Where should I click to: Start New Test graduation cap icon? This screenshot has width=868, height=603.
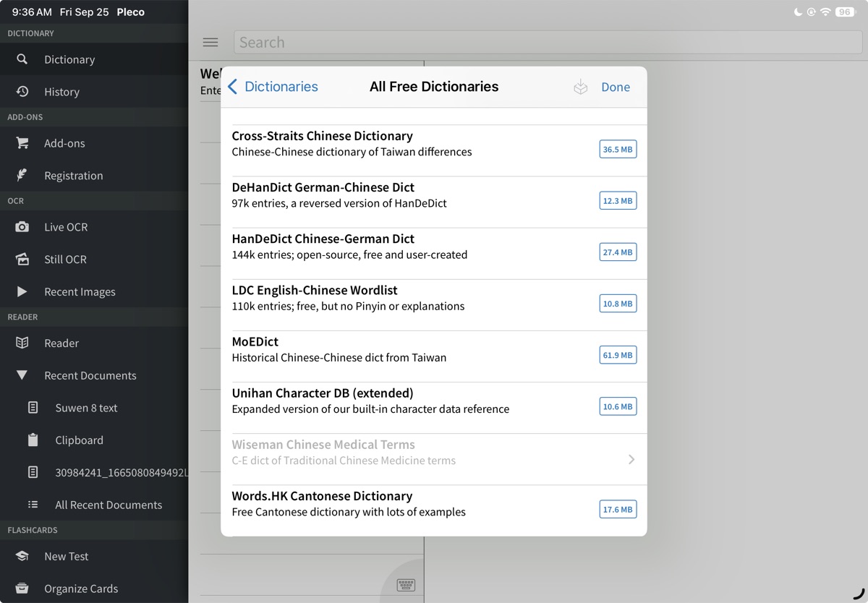[22, 556]
